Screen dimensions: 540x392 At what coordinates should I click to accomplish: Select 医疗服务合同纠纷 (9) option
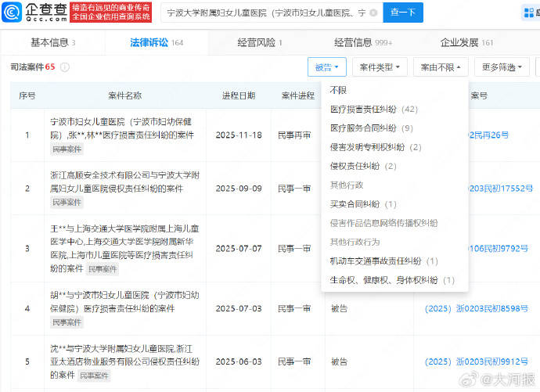tap(371, 128)
